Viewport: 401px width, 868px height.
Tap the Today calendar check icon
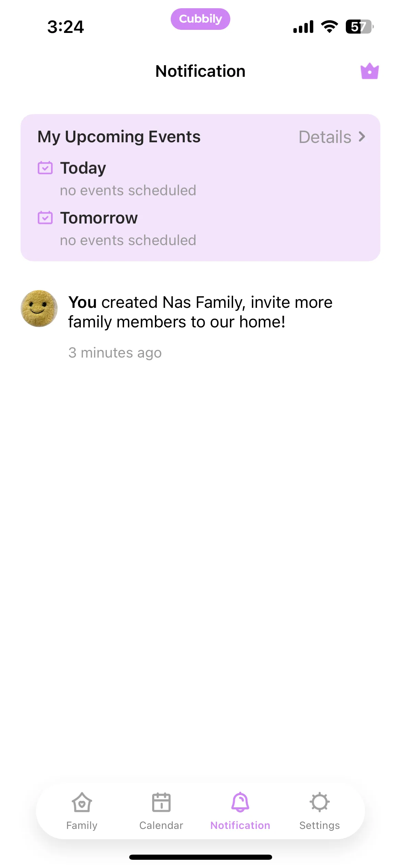45,168
